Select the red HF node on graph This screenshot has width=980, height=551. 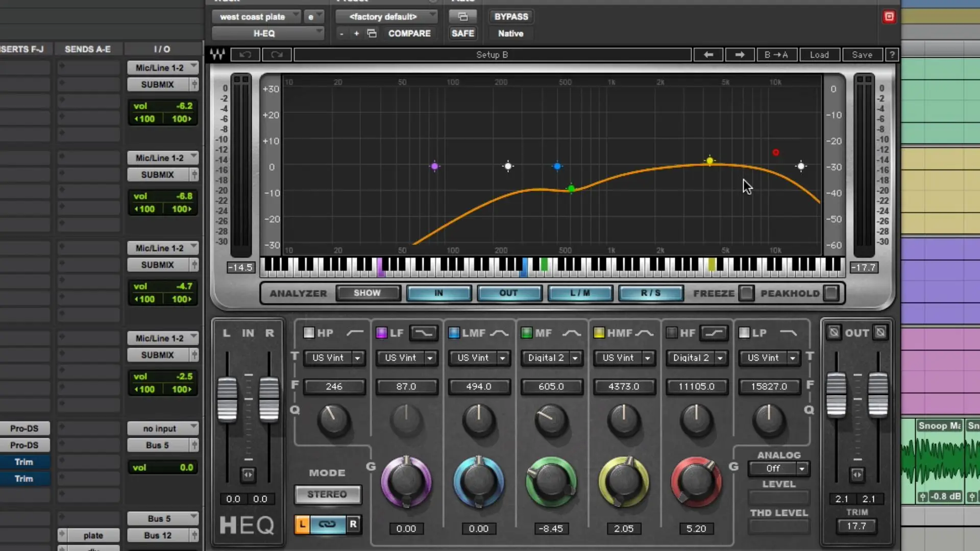pyautogui.click(x=776, y=152)
